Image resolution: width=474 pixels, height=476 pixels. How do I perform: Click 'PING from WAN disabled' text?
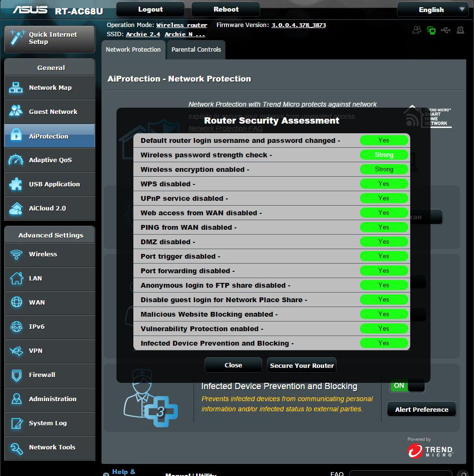click(186, 227)
